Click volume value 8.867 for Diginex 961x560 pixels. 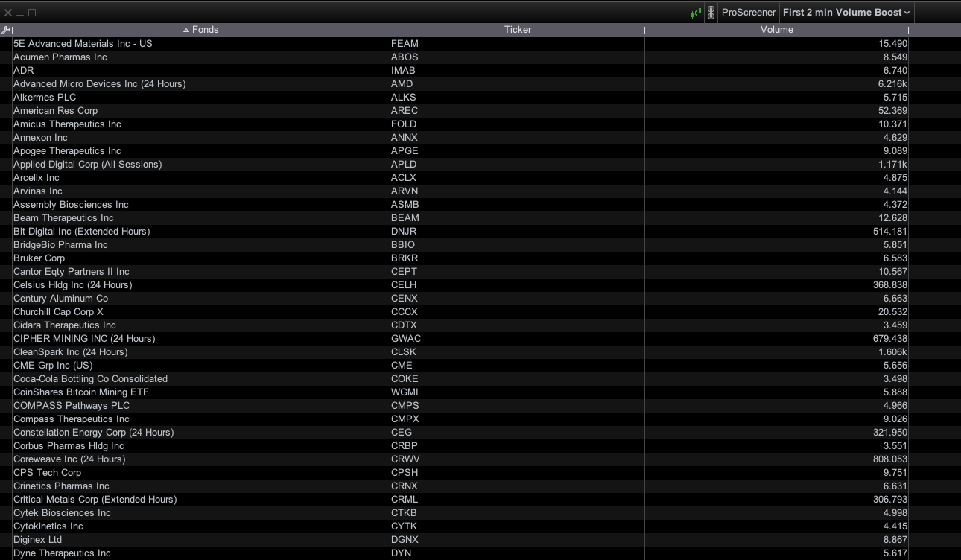click(x=895, y=540)
